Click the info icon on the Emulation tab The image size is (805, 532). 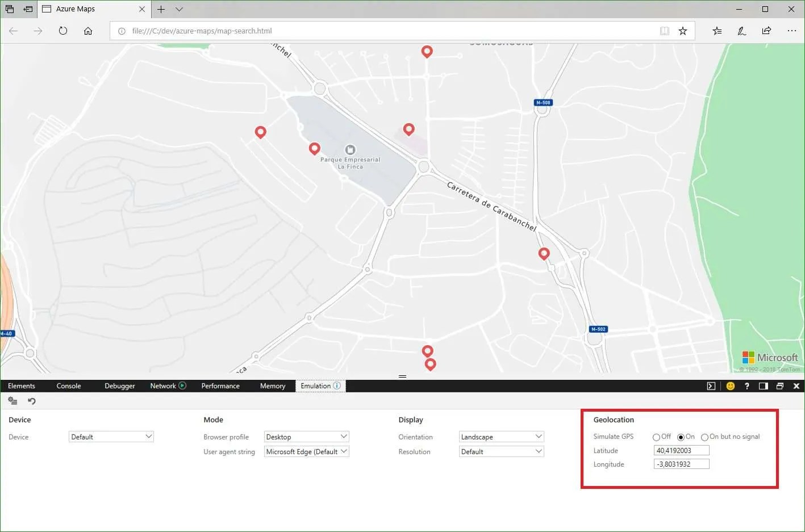337,386
